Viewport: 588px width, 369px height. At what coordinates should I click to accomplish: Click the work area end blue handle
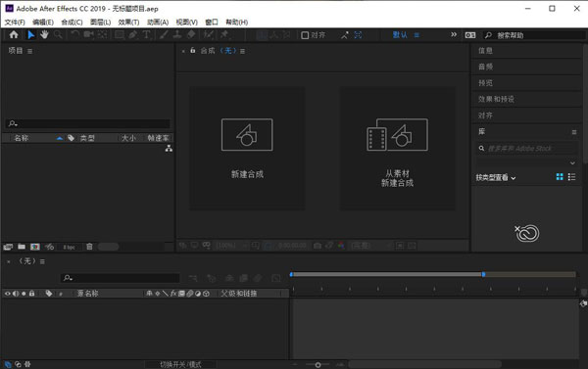coord(483,274)
